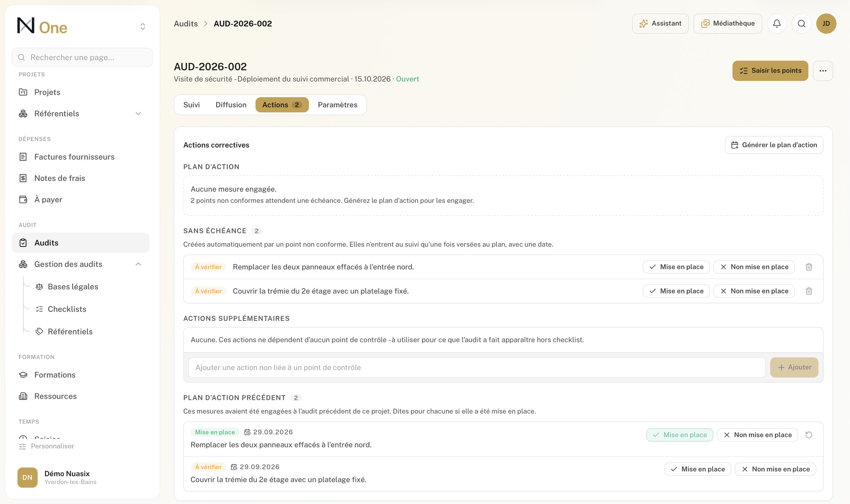This screenshot has height=504, width=850.
Task: Reset status of previous plan's first action
Action: click(x=809, y=435)
